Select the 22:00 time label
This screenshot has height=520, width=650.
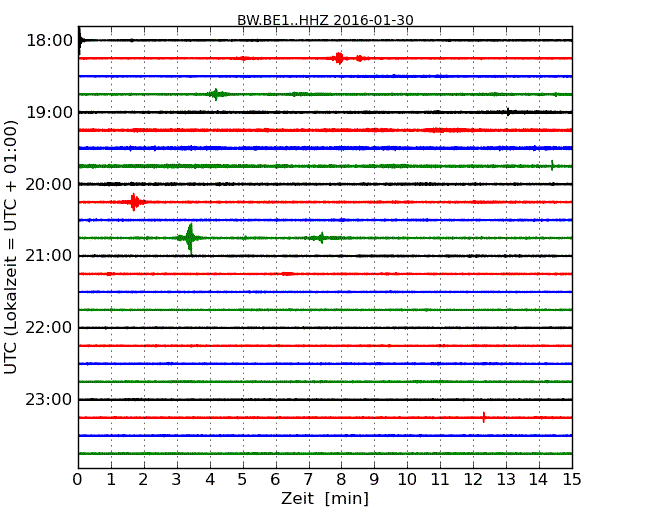(49, 328)
